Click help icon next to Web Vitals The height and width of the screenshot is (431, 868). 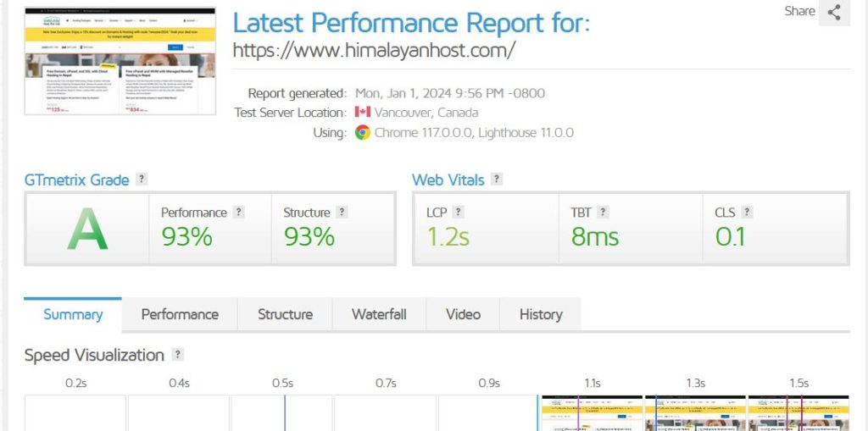click(497, 180)
